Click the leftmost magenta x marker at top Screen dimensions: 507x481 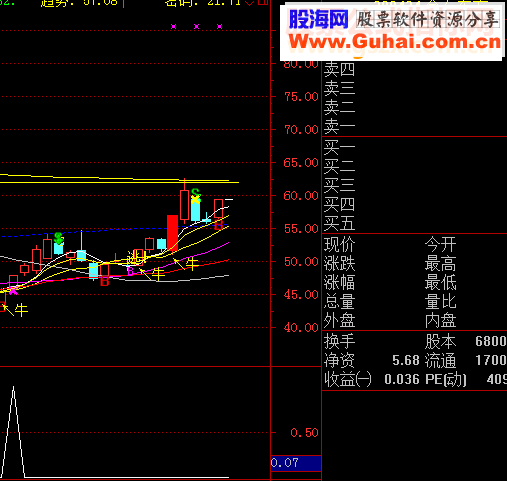173,26
